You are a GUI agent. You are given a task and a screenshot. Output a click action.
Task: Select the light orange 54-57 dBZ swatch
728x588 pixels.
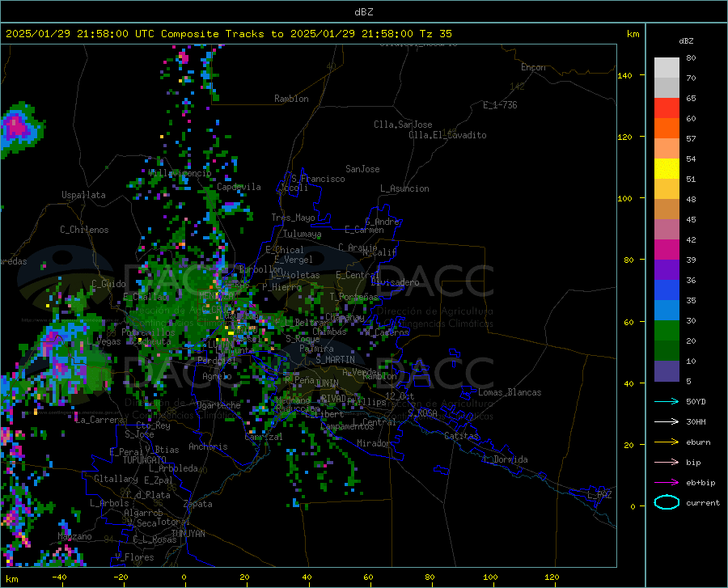click(x=667, y=149)
